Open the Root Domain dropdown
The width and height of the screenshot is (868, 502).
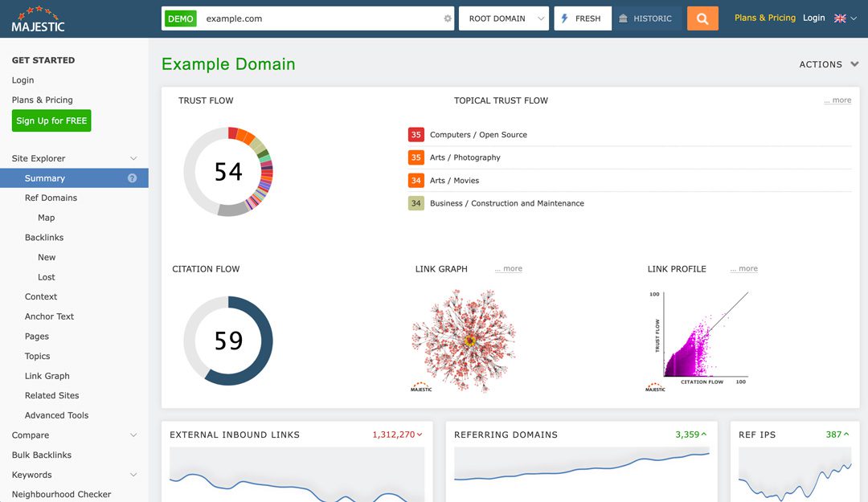[x=504, y=18]
